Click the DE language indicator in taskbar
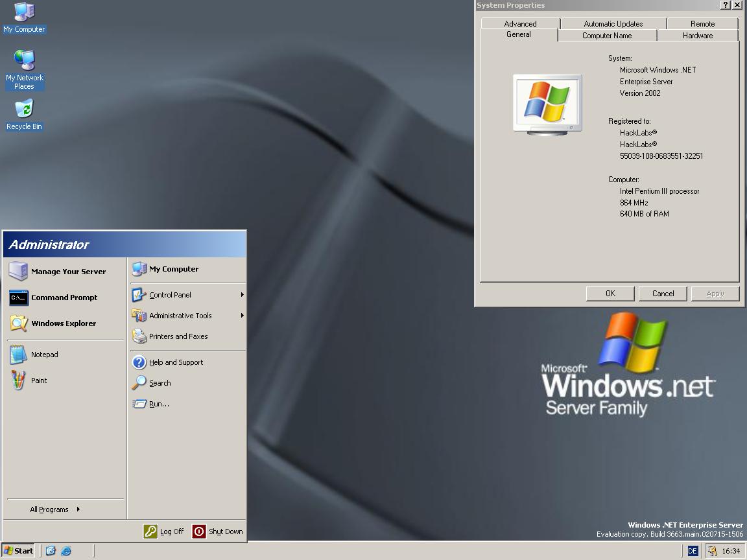The image size is (747, 560). click(693, 551)
